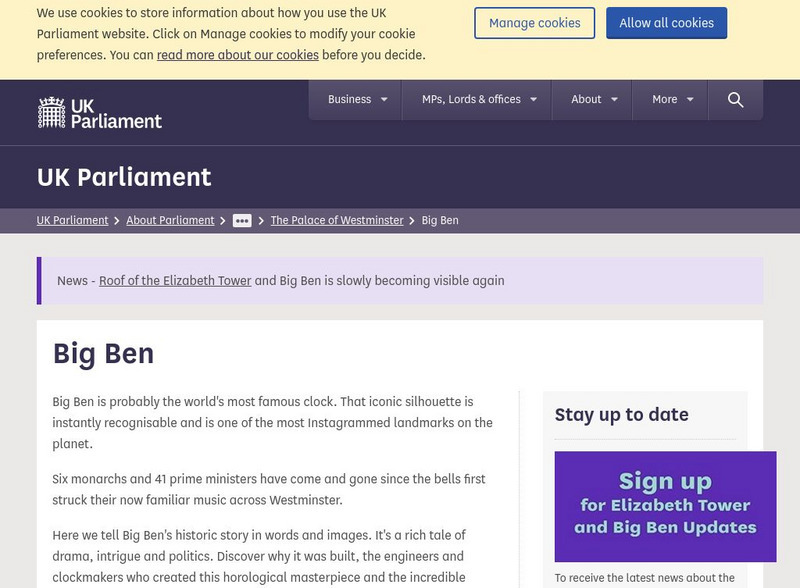Click the About menu label
The width and height of the screenshot is (800, 588).
[586, 100]
